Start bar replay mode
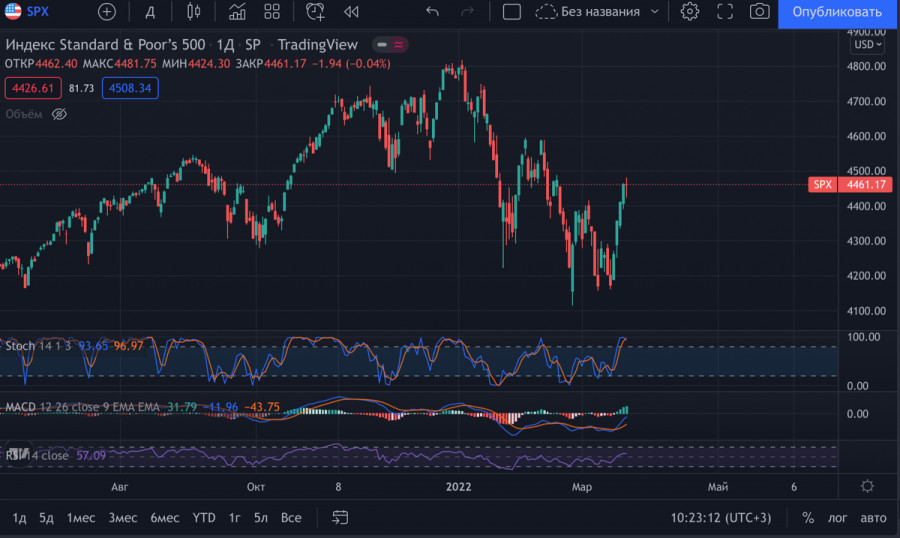Image resolution: width=900 pixels, height=538 pixels. 351,11
